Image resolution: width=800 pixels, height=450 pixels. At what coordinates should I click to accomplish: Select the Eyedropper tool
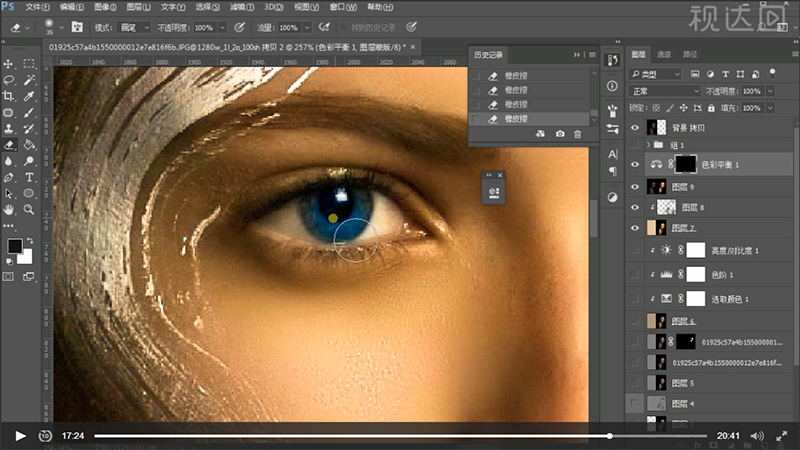pyautogui.click(x=29, y=96)
